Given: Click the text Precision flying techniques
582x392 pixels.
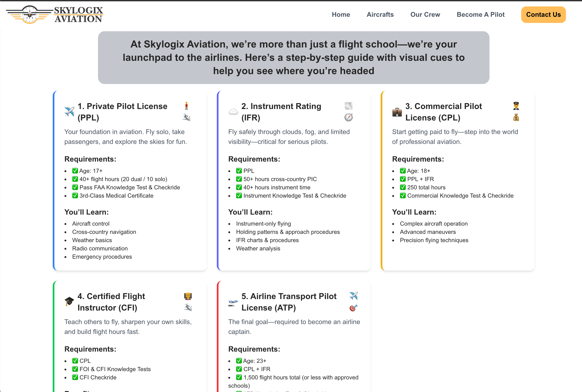Looking at the screenshot, I should coord(434,240).
